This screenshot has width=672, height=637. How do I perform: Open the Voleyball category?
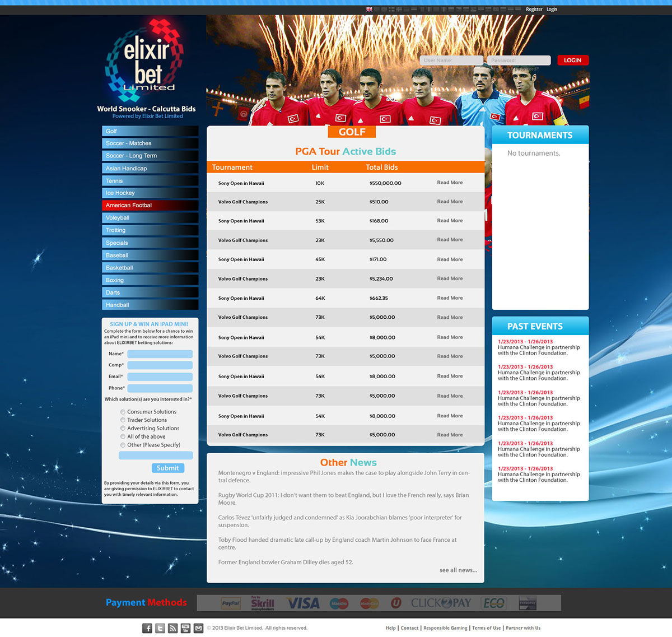click(x=150, y=218)
